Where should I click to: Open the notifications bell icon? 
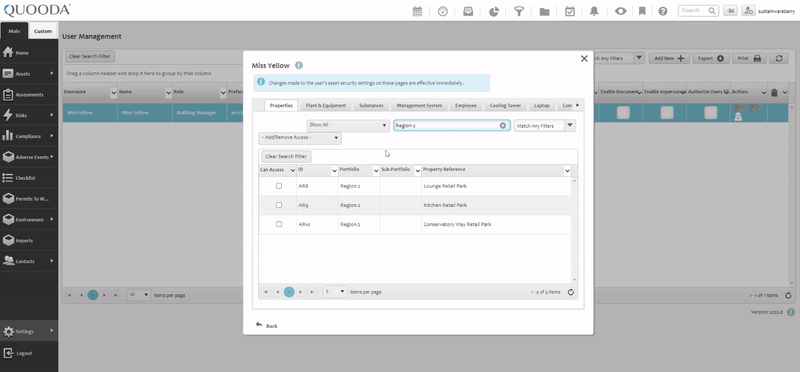594,11
